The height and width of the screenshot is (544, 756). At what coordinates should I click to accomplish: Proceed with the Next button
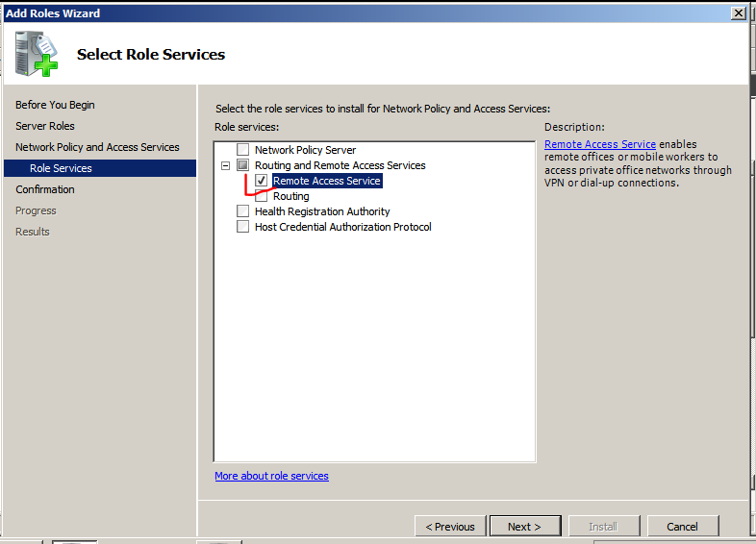[524, 527]
